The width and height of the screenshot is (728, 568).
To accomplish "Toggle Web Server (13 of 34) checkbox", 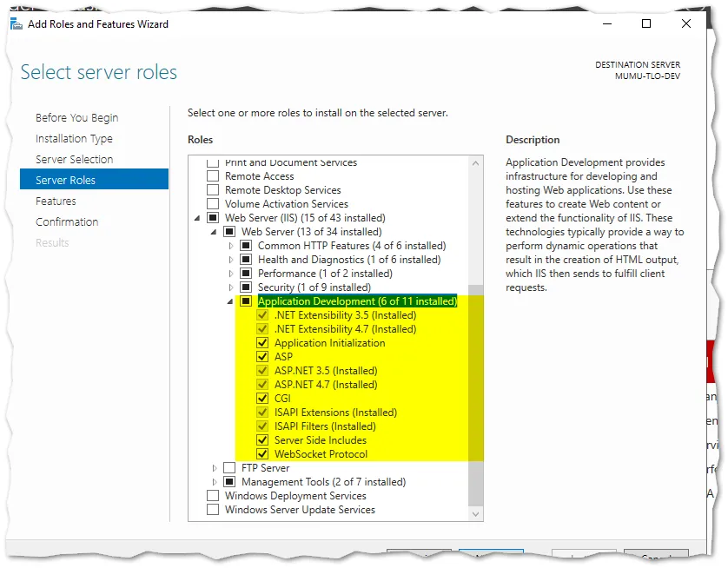I will pyautogui.click(x=229, y=232).
